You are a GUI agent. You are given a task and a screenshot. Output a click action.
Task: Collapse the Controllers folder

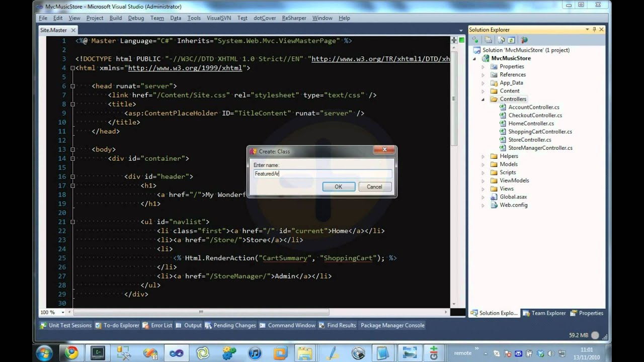click(483, 100)
